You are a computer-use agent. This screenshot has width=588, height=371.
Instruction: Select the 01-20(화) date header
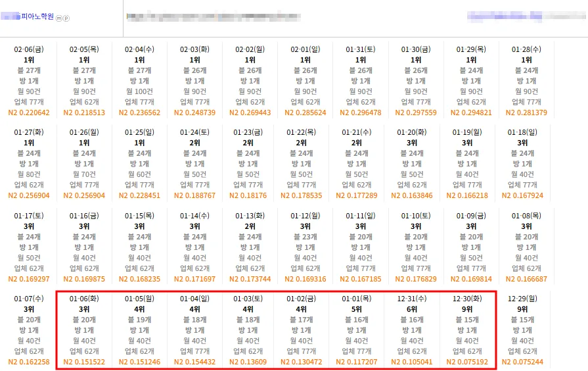coord(412,132)
